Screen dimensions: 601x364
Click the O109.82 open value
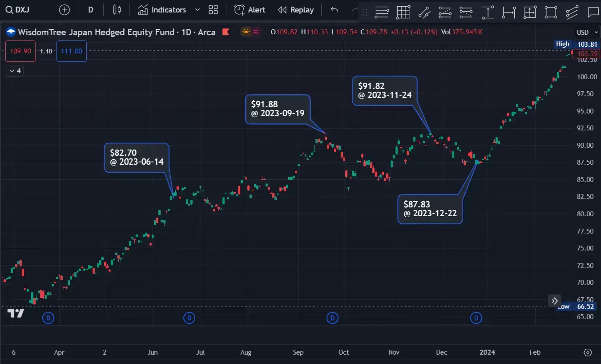(x=284, y=32)
